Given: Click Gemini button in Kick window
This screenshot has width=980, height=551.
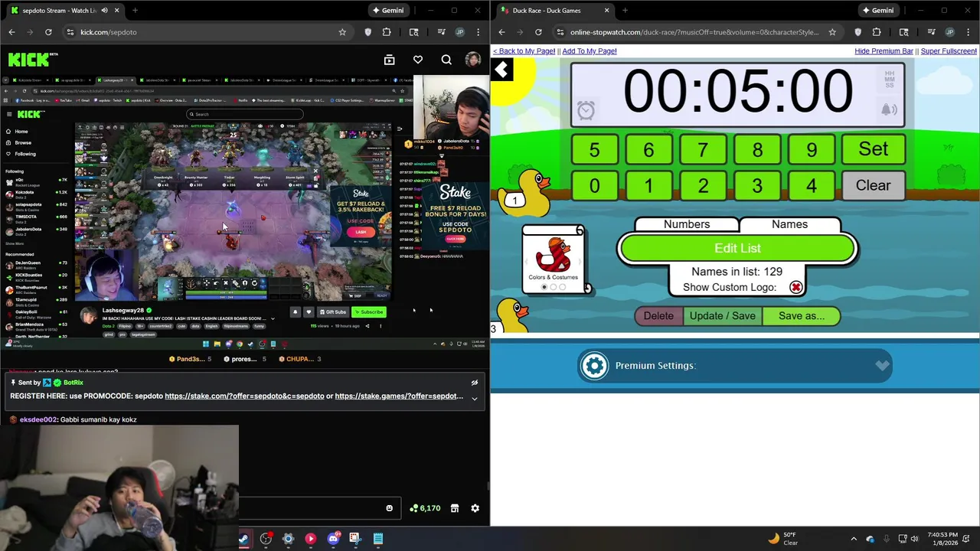Looking at the screenshot, I should 387,11.
